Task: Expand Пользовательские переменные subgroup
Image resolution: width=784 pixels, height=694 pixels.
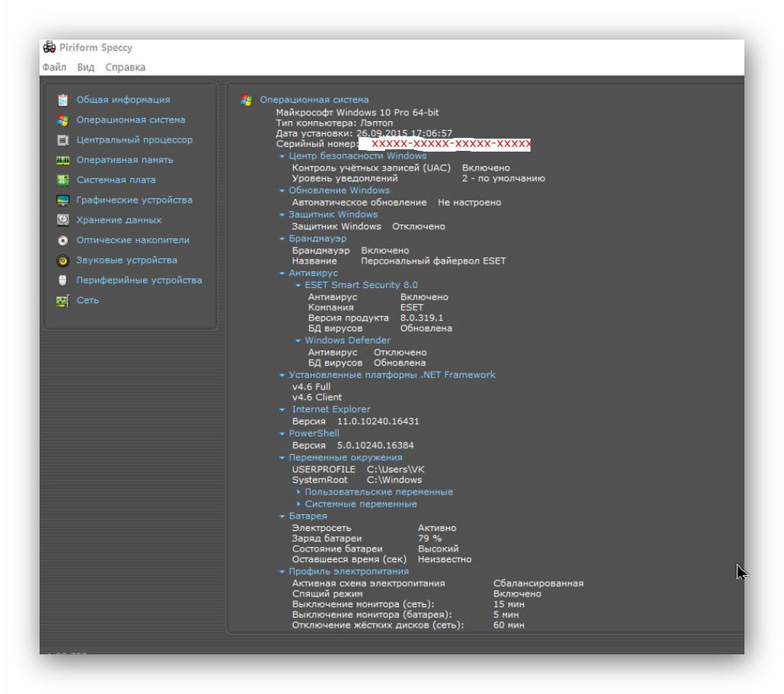Action: point(299,492)
